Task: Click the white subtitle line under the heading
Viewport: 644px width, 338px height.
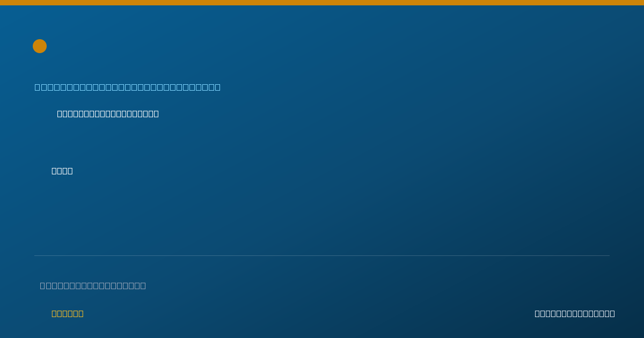Action: [x=108, y=114]
